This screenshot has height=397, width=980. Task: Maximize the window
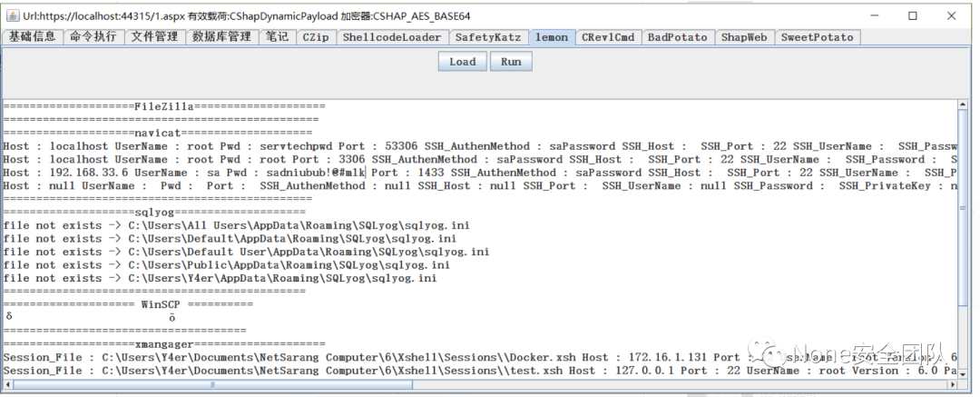click(913, 15)
